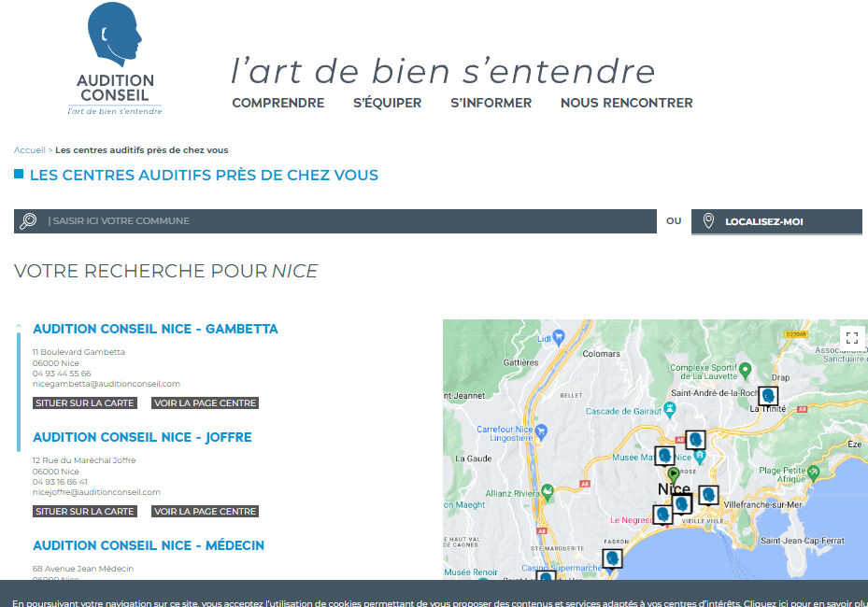Click Voir la page centre for Joffre
The image size is (868, 607).
[x=205, y=512]
